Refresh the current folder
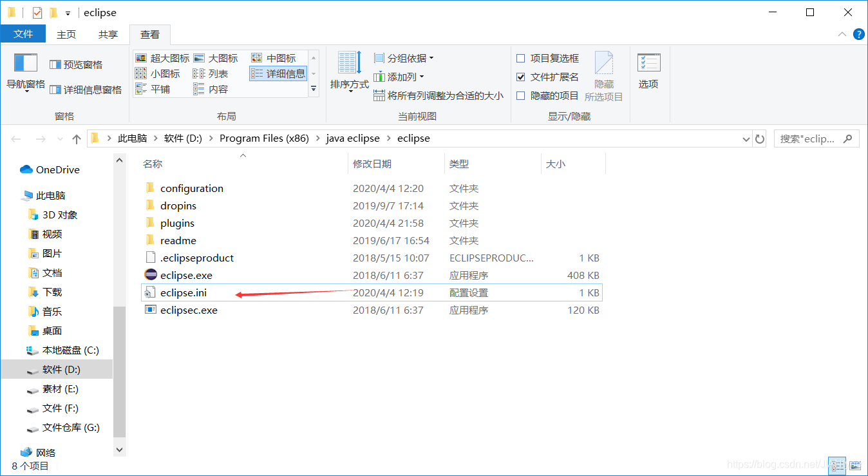 click(760, 138)
